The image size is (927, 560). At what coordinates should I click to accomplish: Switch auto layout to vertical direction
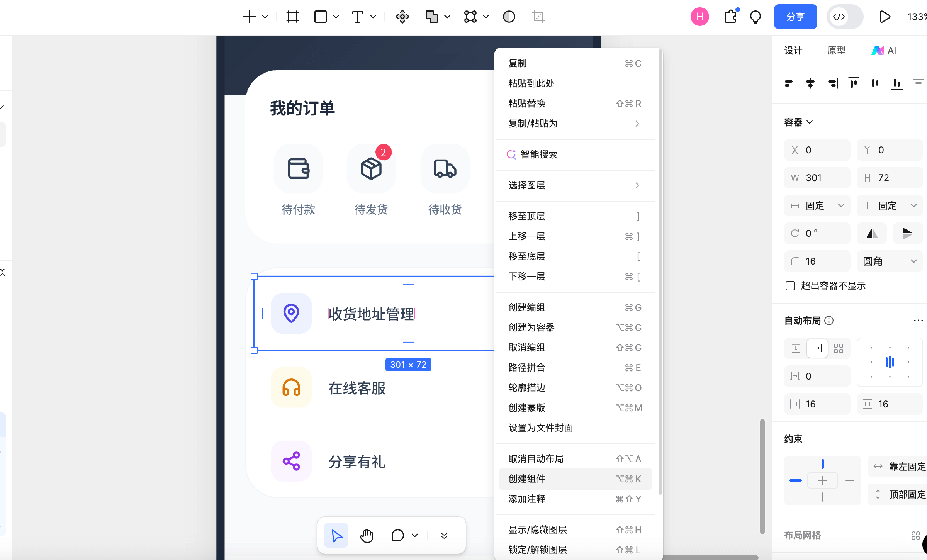tap(796, 348)
